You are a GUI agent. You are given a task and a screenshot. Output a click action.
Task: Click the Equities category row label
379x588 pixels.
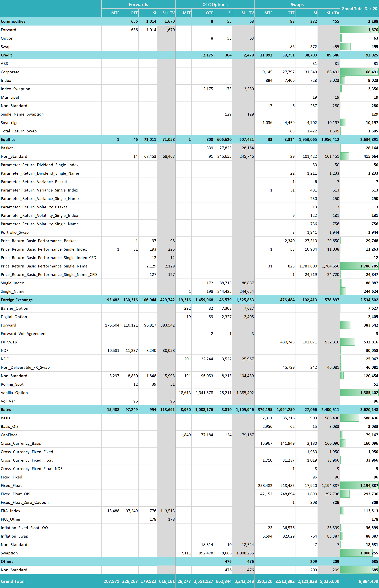point(8,139)
